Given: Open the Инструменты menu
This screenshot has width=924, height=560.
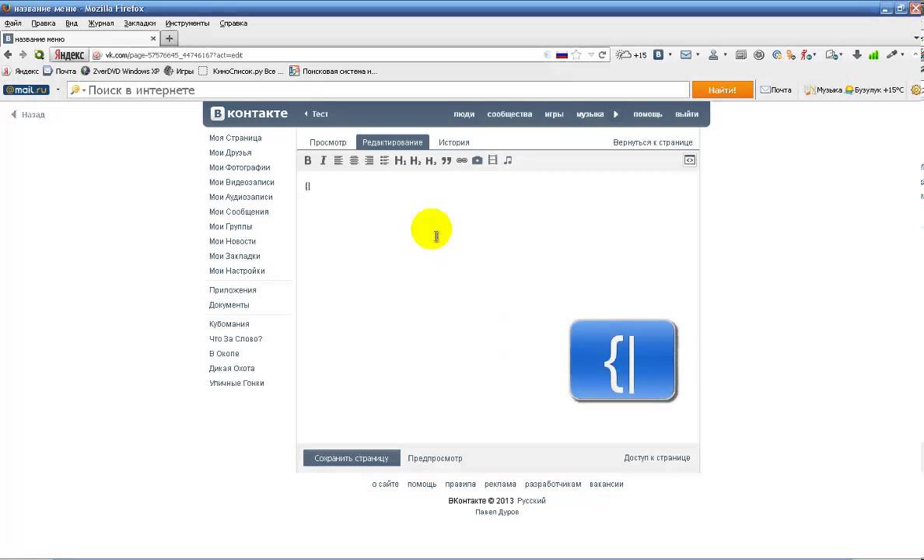Looking at the screenshot, I should point(187,23).
